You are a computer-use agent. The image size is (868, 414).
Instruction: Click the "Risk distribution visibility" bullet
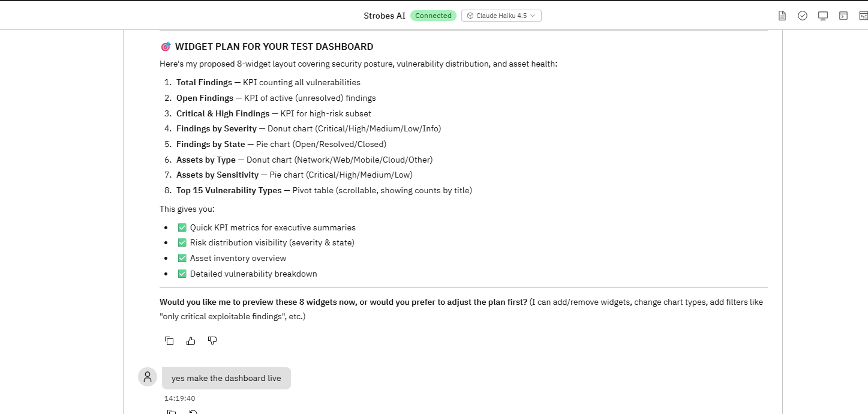(x=266, y=242)
